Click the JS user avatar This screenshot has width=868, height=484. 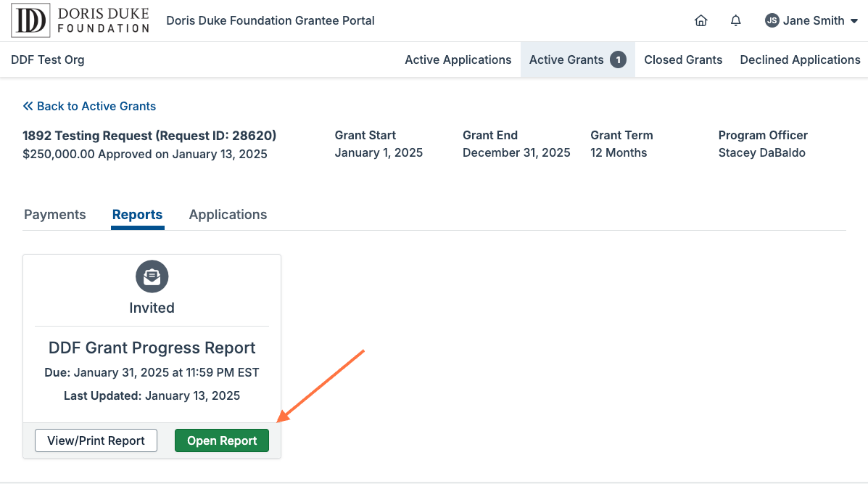point(772,20)
